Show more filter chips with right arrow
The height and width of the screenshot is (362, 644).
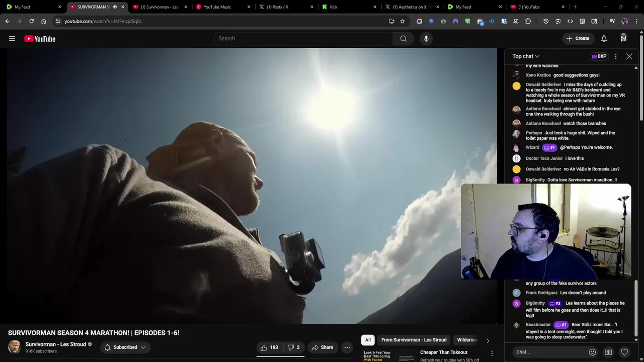488,340
